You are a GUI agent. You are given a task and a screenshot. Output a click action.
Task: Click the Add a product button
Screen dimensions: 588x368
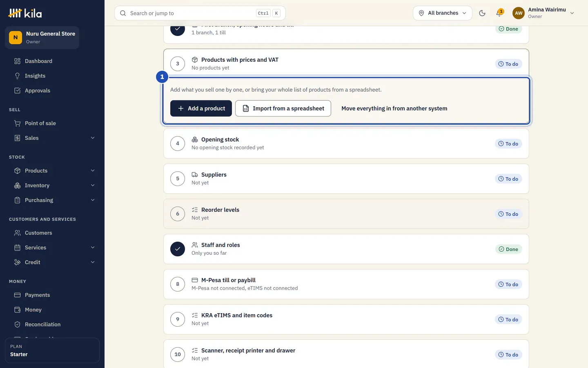pos(201,108)
